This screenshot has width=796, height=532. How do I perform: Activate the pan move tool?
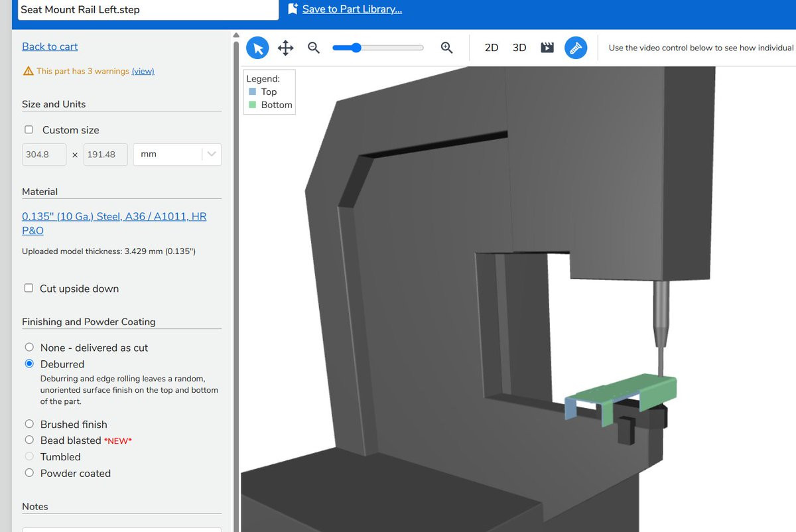tap(285, 48)
